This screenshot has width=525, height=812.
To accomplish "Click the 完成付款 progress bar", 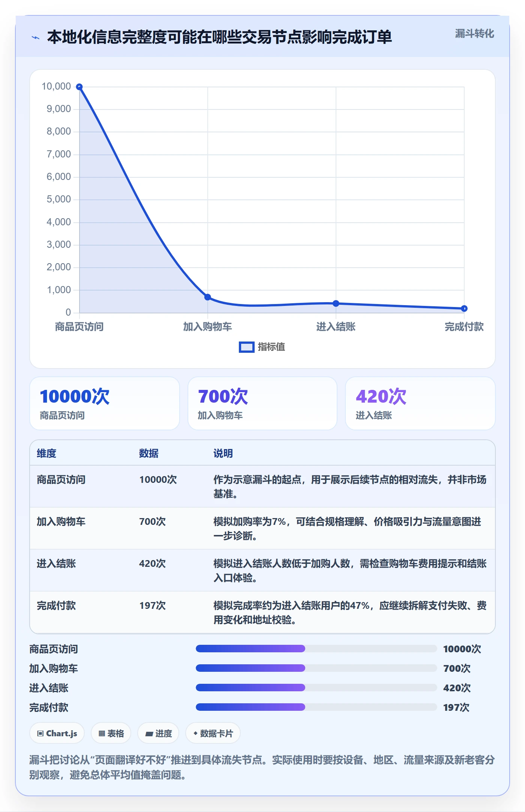I will click(x=316, y=707).
